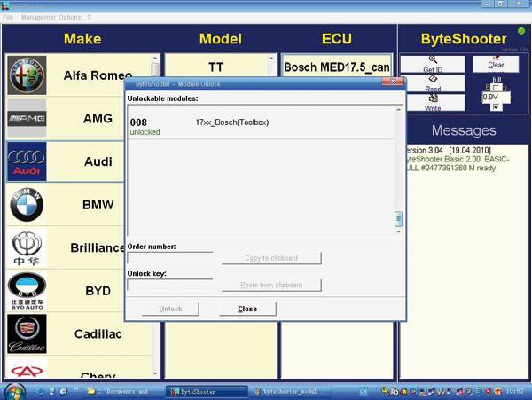532x400 pixels.
Task: Select 'Bosch MED17.5_can' in ECU column
Action: (x=337, y=67)
